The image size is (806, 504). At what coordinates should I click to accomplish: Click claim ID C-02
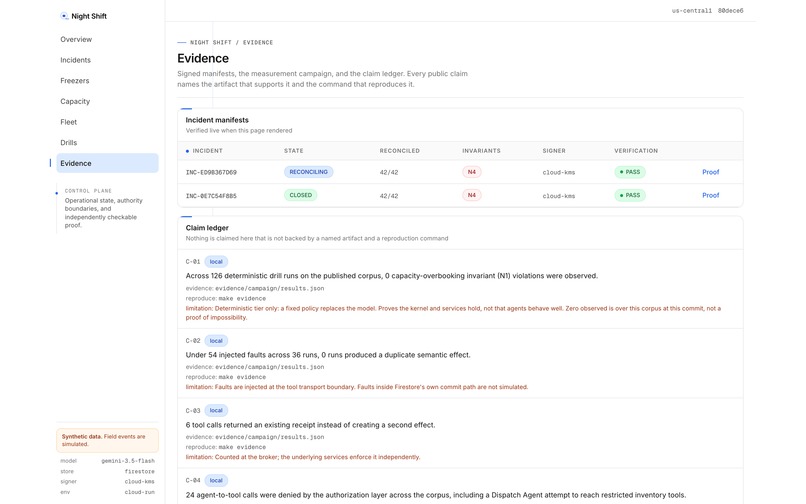pos(193,341)
